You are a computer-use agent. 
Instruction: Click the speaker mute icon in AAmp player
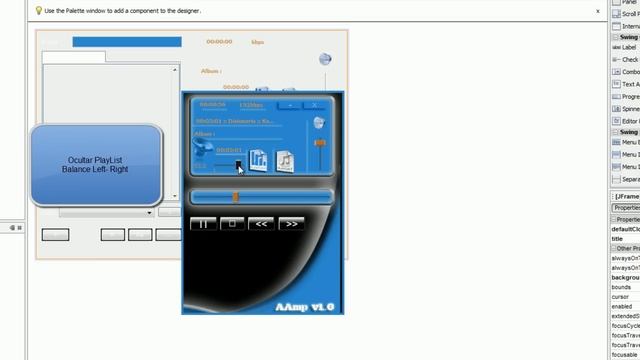pyautogui.click(x=319, y=122)
